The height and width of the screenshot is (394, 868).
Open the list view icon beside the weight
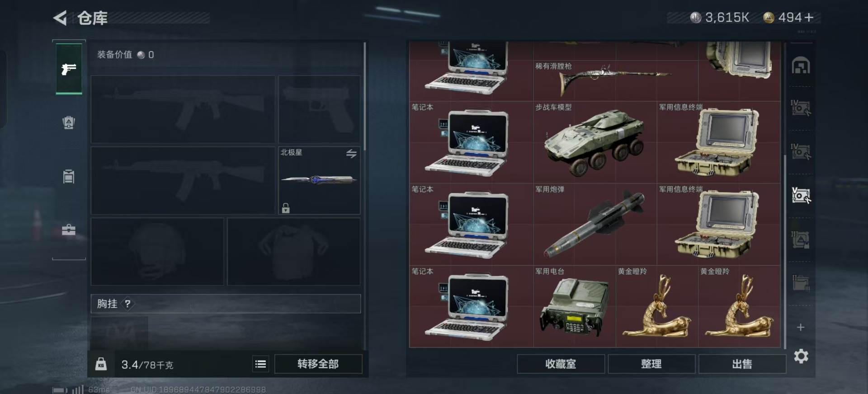[260, 364]
